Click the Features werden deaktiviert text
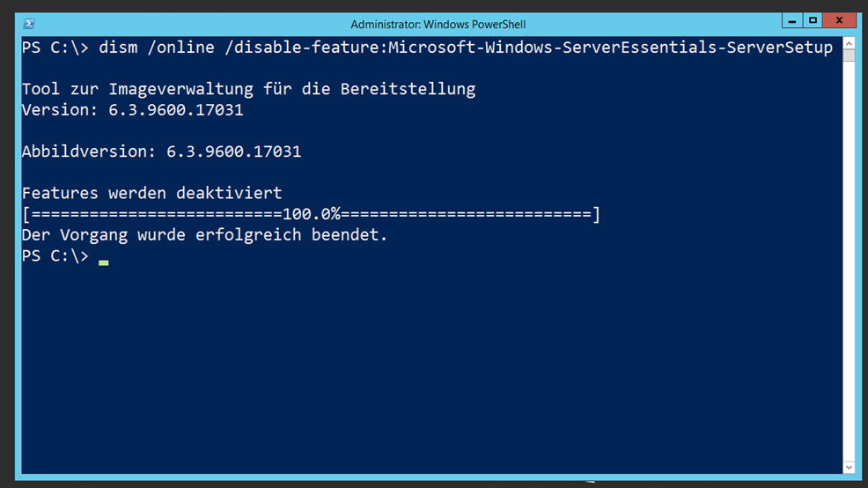This screenshot has width=868, height=488. [151, 193]
